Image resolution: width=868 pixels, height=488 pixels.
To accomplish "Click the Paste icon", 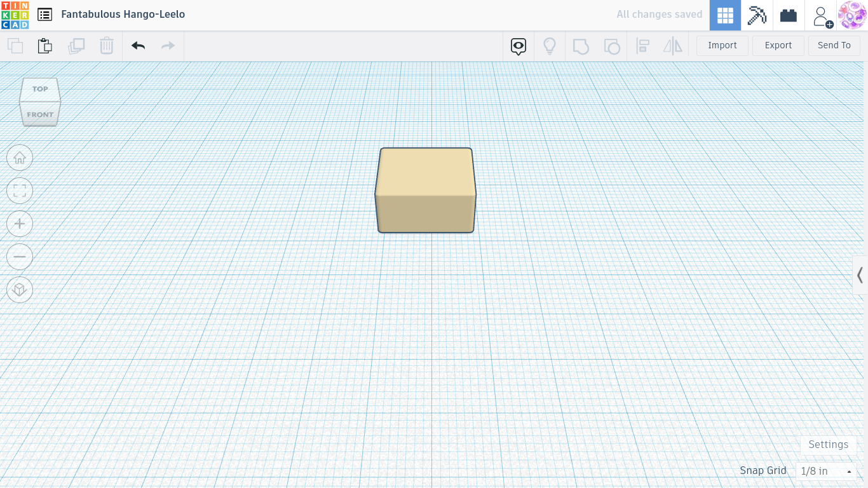I will (x=44, y=46).
